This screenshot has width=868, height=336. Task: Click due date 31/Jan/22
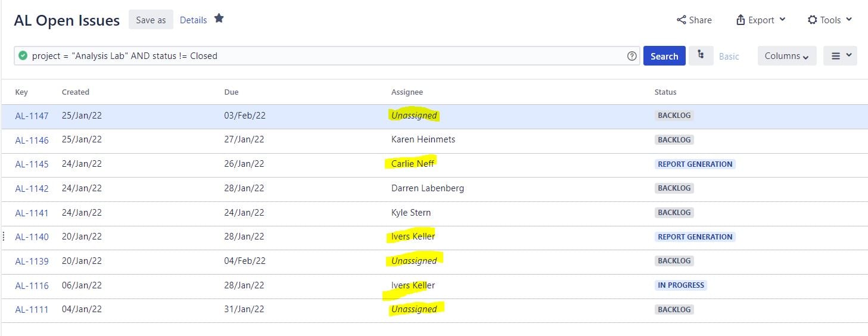point(244,309)
